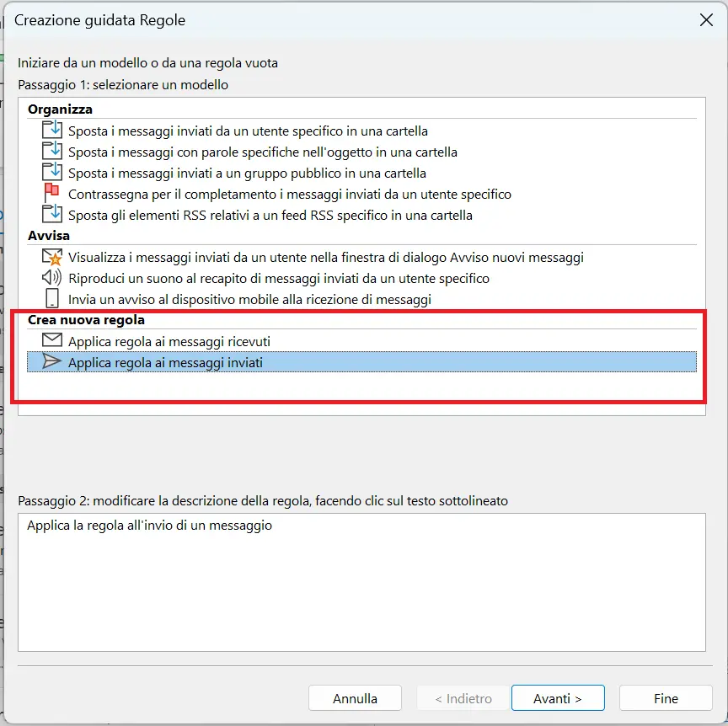The height and width of the screenshot is (726, 728).
Task: Click the Annulla button
Action: pos(355,698)
